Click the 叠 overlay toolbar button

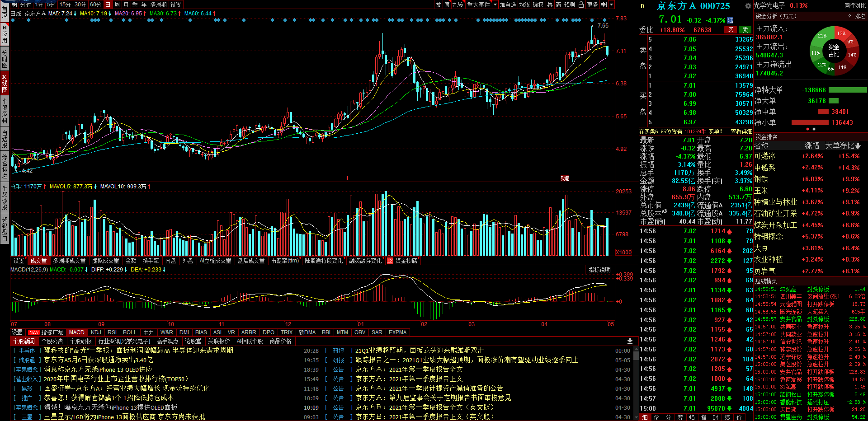pos(550,5)
